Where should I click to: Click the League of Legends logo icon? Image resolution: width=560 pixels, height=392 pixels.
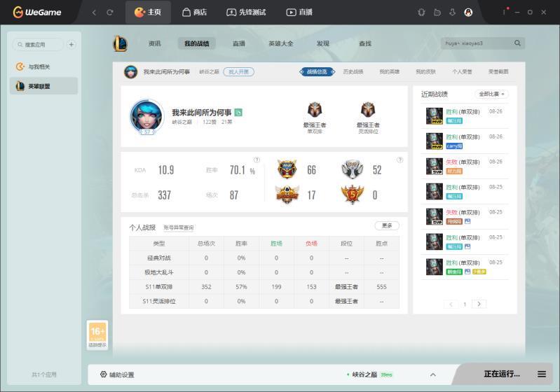121,44
